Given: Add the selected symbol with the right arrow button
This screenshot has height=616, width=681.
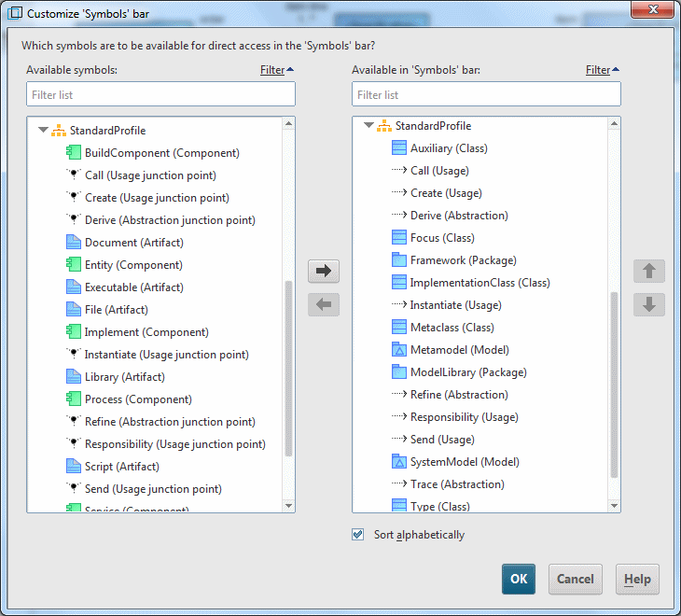Looking at the screenshot, I should (x=324, y=271).
